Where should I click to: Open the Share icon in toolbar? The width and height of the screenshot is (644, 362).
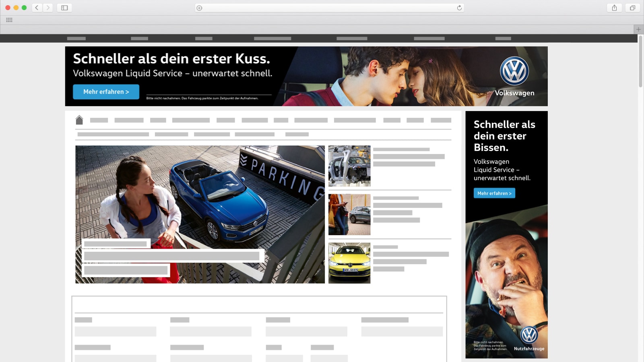click(614, 8)
